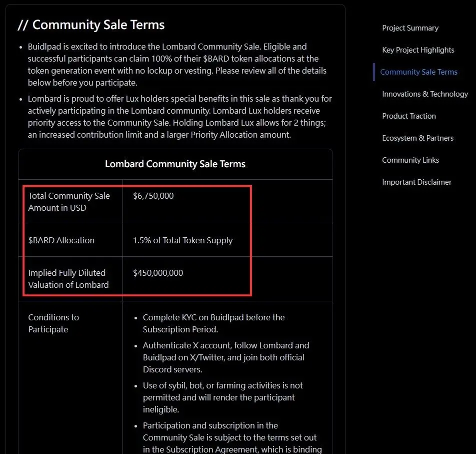Click the 'Authenticate X account' condition bullet
476x454 pixels.
226,357
